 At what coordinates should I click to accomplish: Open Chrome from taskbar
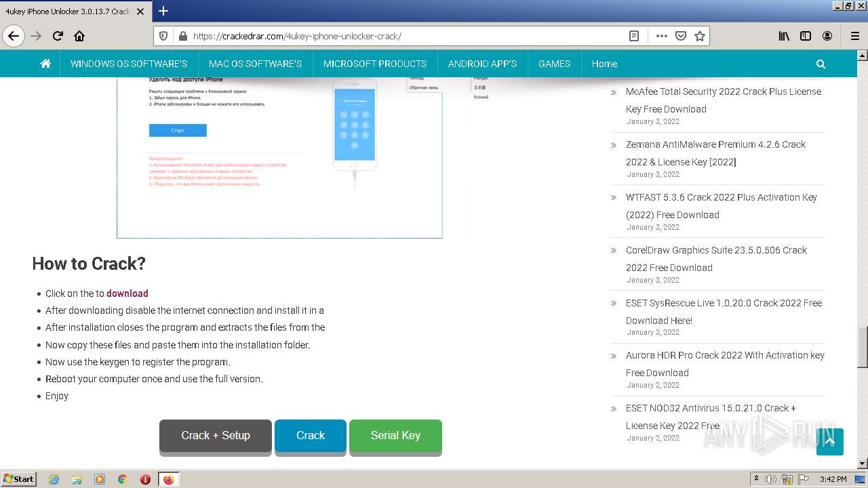(x=123, y=479)
